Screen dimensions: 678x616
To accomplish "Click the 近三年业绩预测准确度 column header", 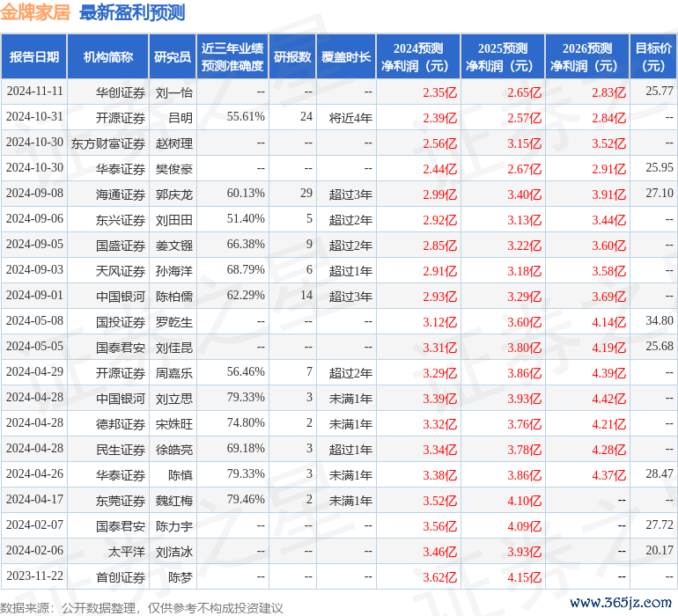I will (x=232, y=57).
